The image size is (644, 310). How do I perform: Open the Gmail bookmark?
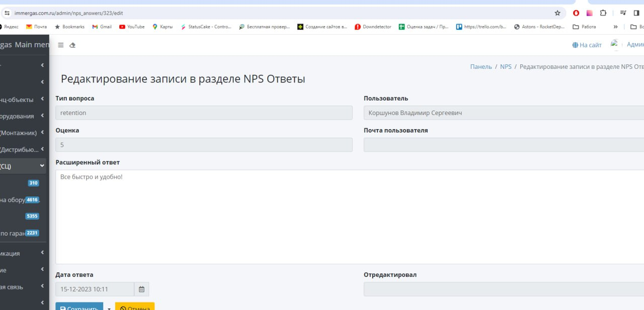click(102, 27)
